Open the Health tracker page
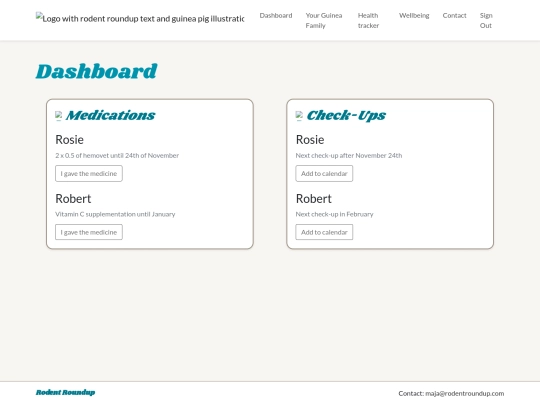The width and height of the screenshot is (540, 405). [368, 20]
